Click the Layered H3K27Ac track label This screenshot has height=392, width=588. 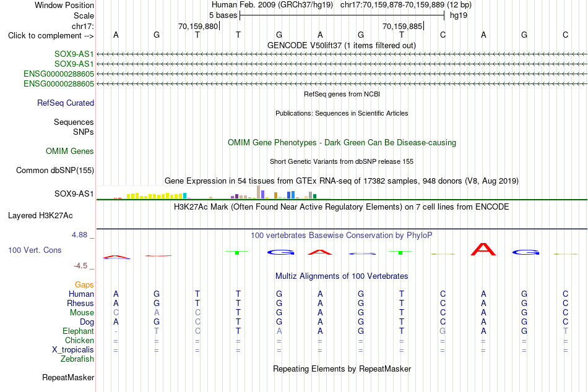[40, 216]
